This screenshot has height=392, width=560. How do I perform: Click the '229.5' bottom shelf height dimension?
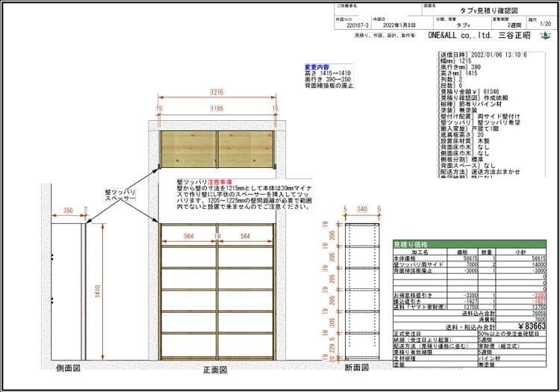point(332,345)
